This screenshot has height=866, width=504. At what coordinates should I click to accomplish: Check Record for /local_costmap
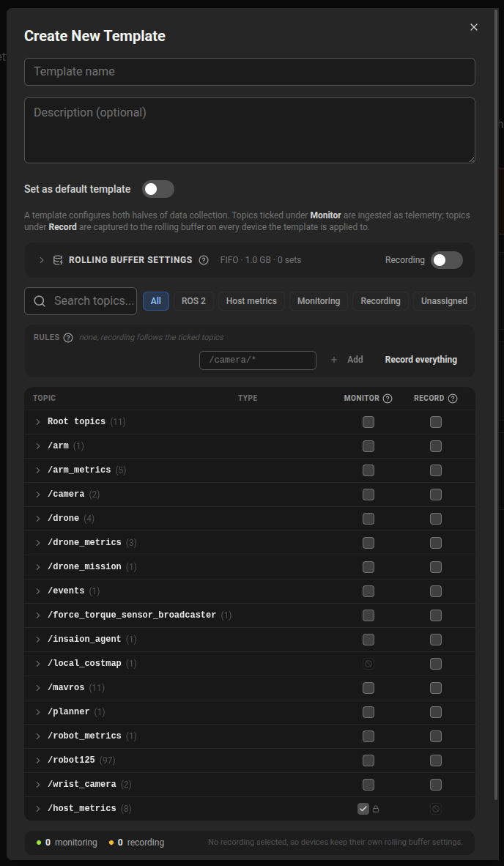pyautogui.click(x=436, y=664)
